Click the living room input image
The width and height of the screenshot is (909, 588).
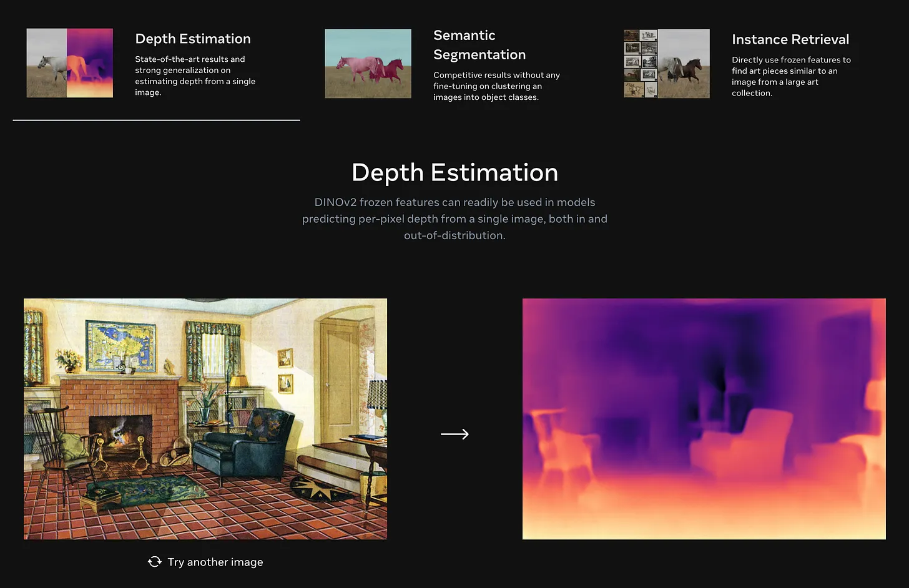[x=205, y=418]
